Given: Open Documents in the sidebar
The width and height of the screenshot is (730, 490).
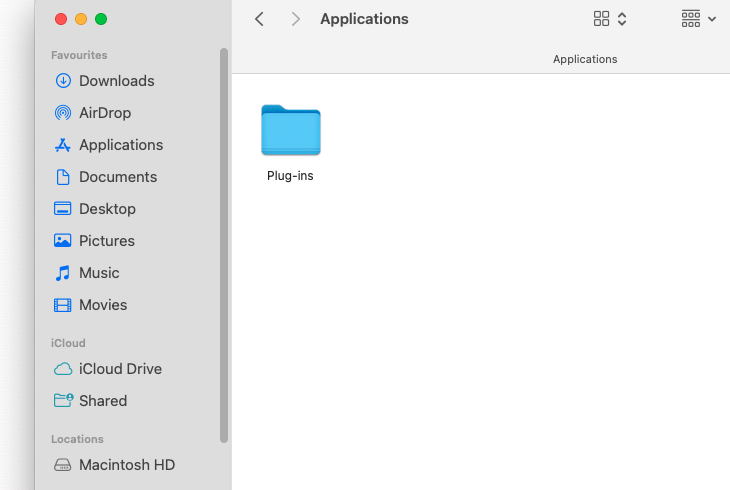Looking at the screenshot, I should click(x=106, y=177).
